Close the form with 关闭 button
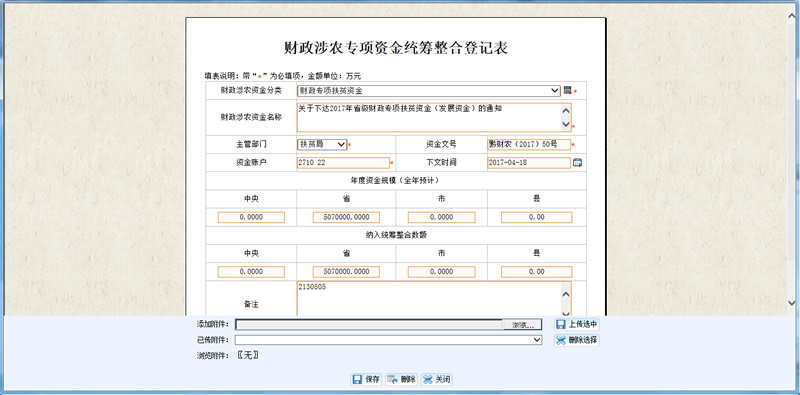 (x=436, y=379)
